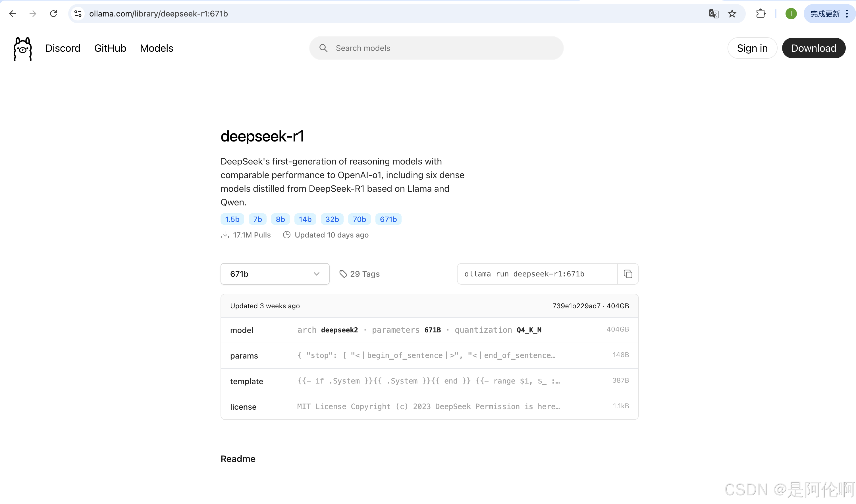This screenshot has width=856, height=504.
Task: Click the site info icon beside URL
Action: click(78, 14)
